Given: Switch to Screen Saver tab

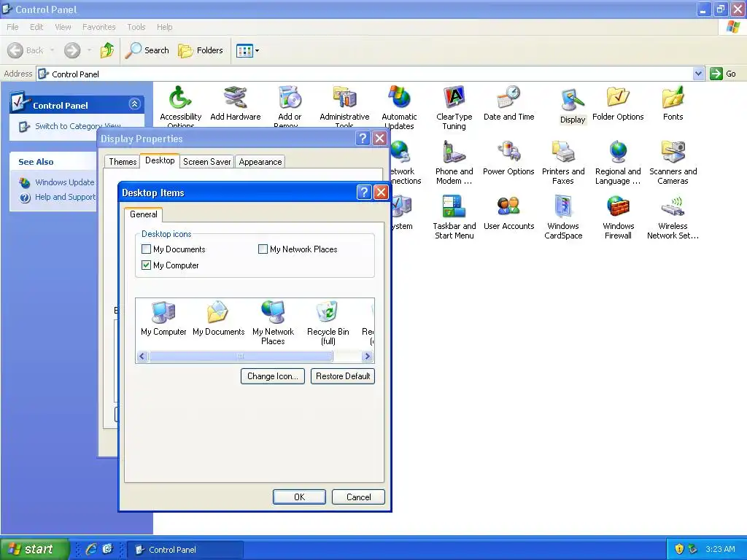Looking at the screenshot, I should point(206,162).
